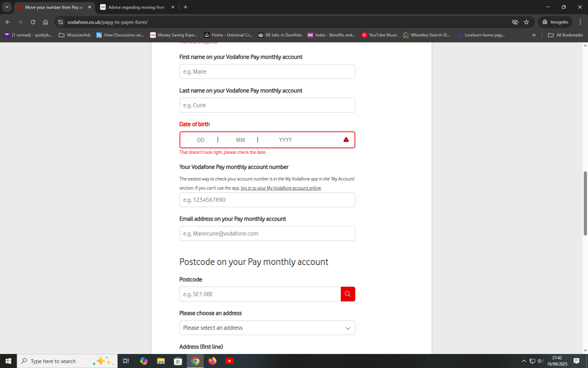
Task: Reload the Vodafone page
Action: [33, 22]
